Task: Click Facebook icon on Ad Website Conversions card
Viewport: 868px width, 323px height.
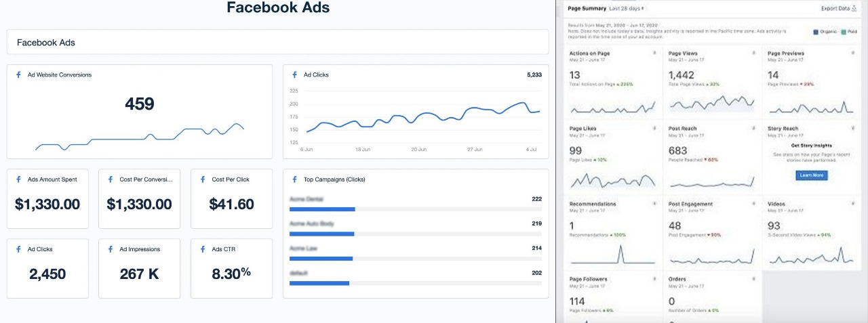Action: coord(18,75)
